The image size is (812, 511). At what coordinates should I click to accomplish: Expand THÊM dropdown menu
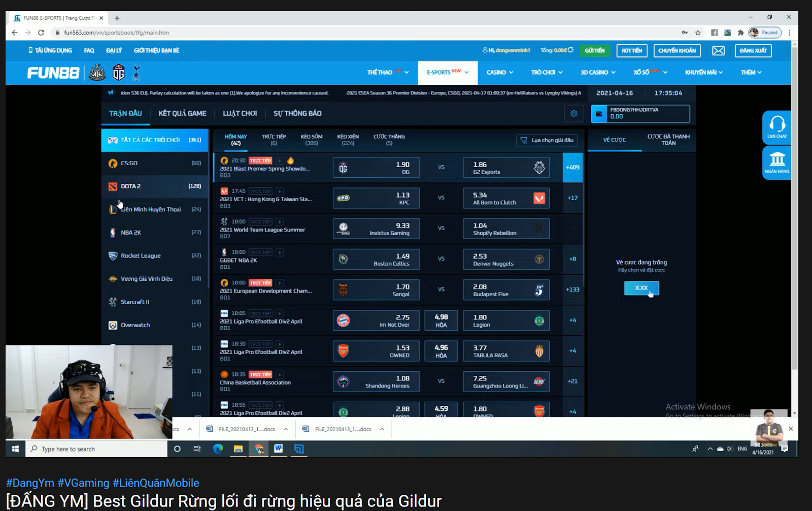pos(751,73)
